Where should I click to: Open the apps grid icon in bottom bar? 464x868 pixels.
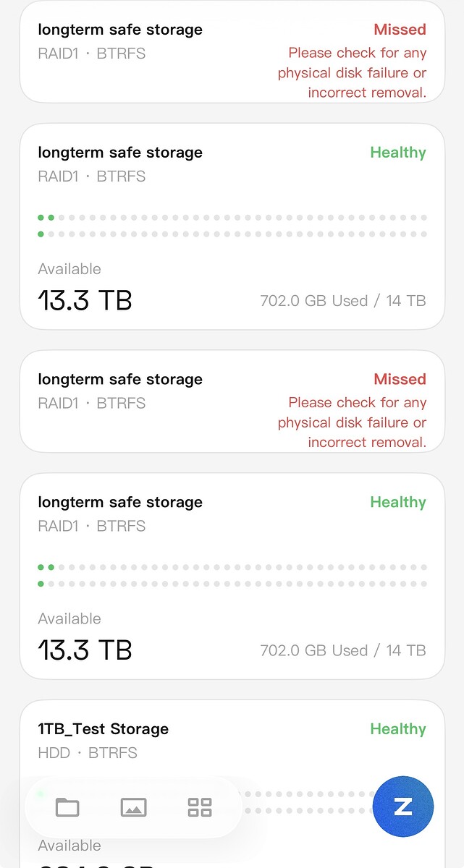[200, 807]
